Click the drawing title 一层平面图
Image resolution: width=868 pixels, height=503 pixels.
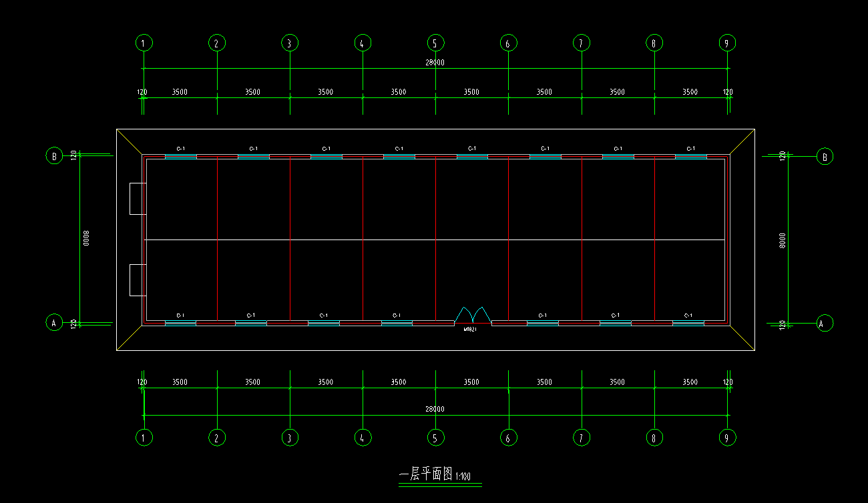[x=426, y=474]
